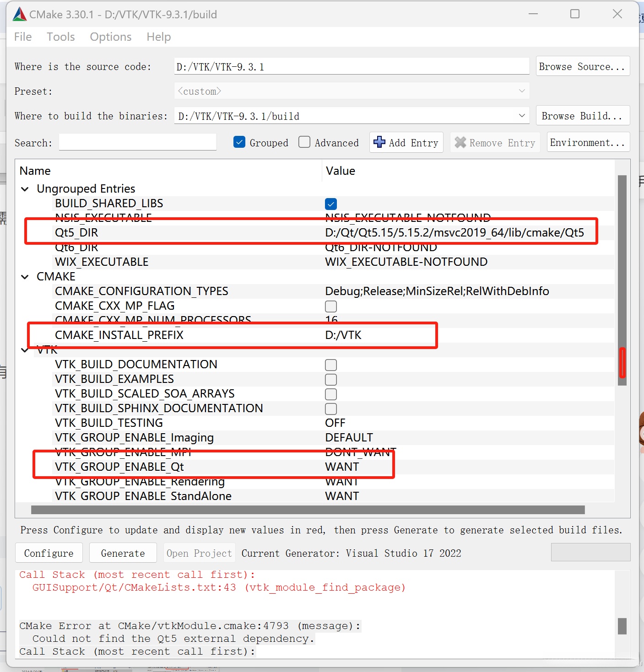This screenshot has width=644, height=672.
Task: Click the Generate button
Action: (x=123, y=553)
